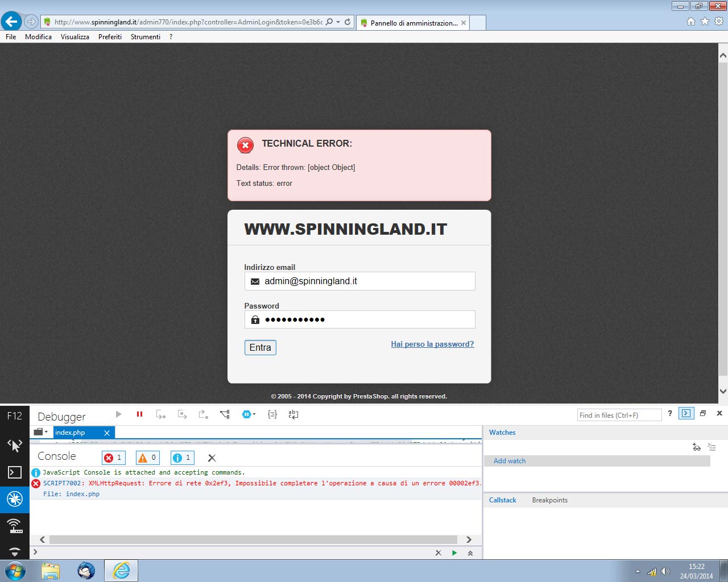
Task: Close the index.php tab
Action: [x=107, y=433]
